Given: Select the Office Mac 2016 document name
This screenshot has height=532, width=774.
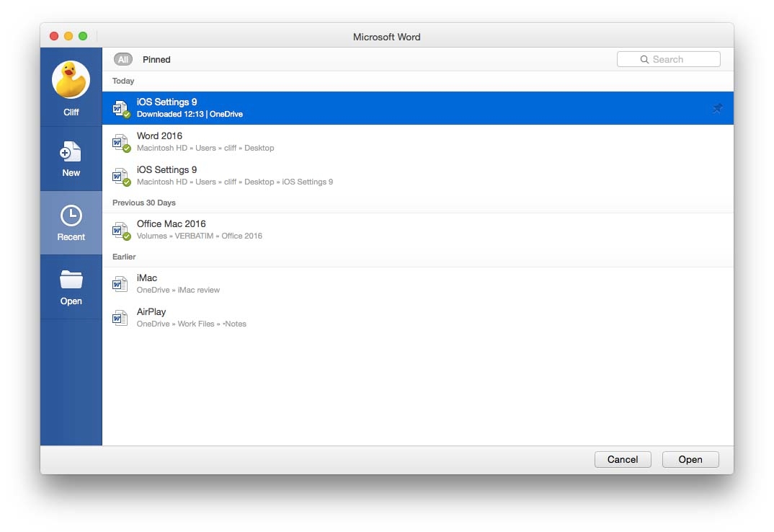Looking at the screenshot, I should point(172,223).
